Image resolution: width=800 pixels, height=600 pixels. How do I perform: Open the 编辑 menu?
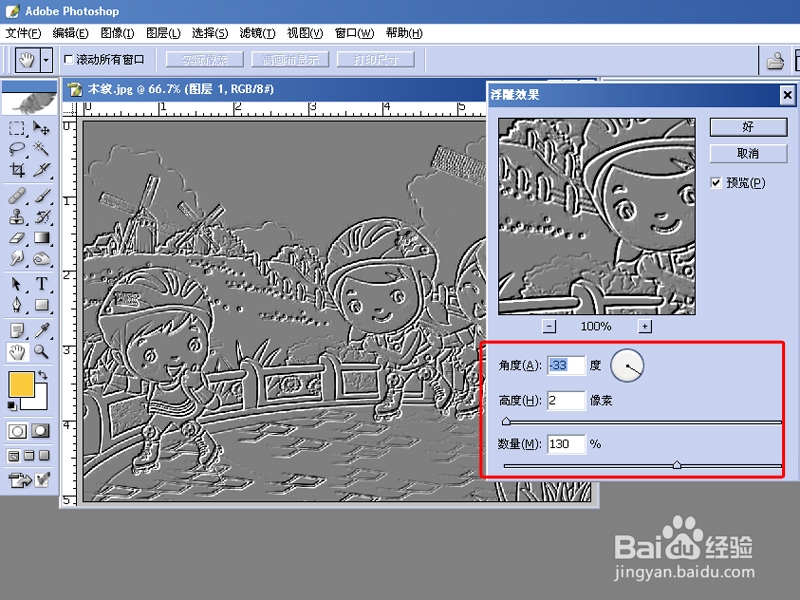[x=70, y=33]
